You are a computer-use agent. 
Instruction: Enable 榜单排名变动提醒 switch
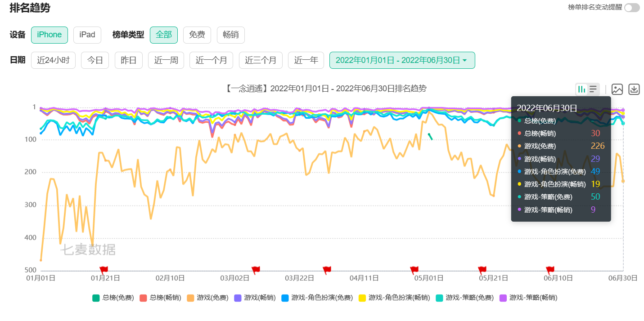[x=631, y=8]
